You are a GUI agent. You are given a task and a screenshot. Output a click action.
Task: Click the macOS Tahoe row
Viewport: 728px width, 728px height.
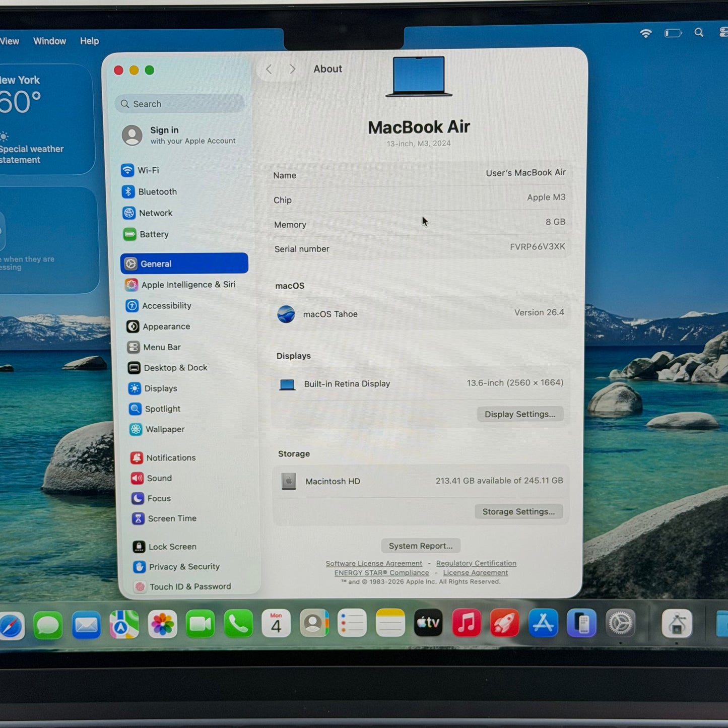point(421,313)
